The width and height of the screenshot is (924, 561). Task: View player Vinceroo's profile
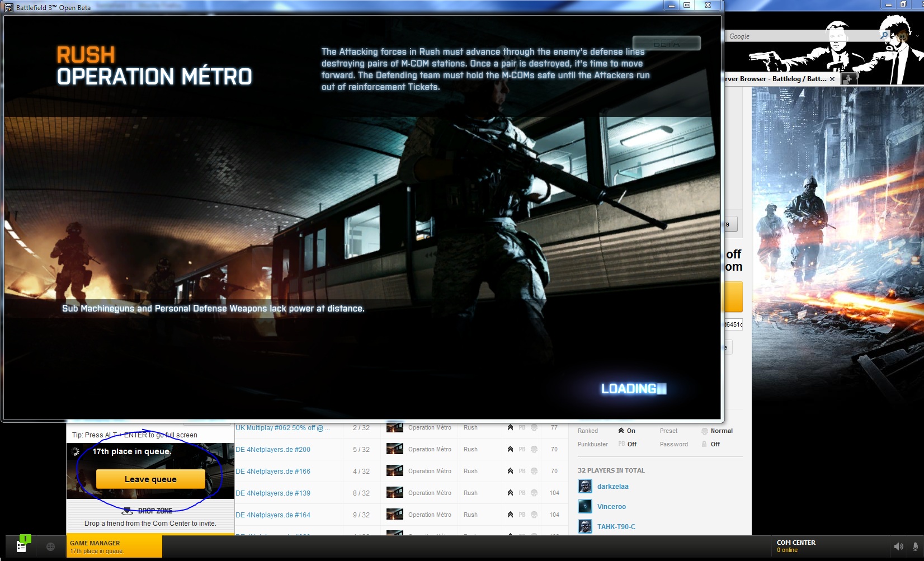tap(611, 507)
